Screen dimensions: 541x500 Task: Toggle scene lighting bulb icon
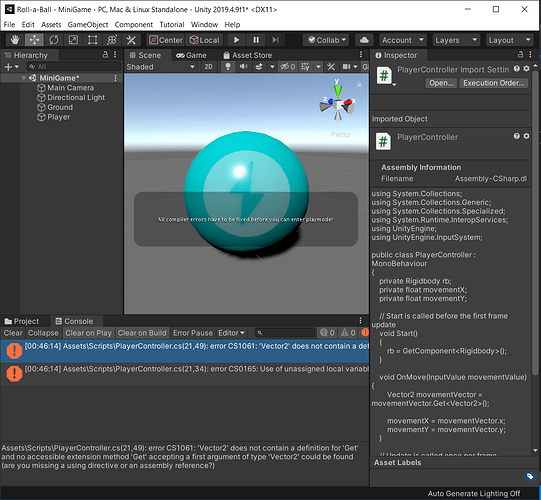click(x=228, y=67)
